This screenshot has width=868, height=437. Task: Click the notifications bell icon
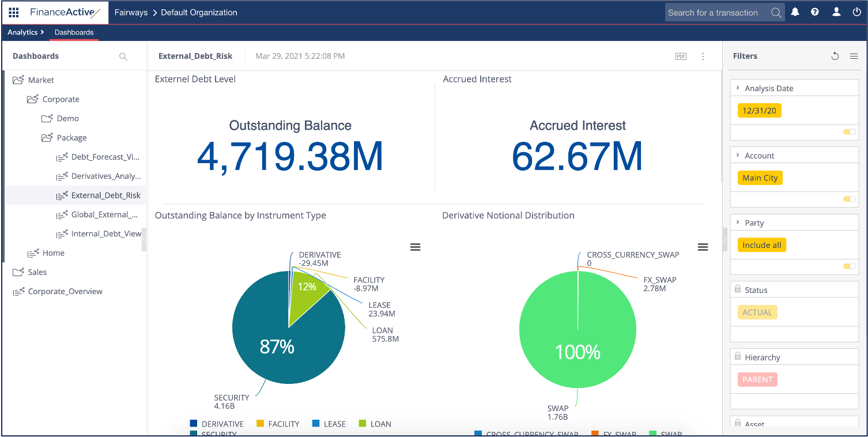click(795, 12)
